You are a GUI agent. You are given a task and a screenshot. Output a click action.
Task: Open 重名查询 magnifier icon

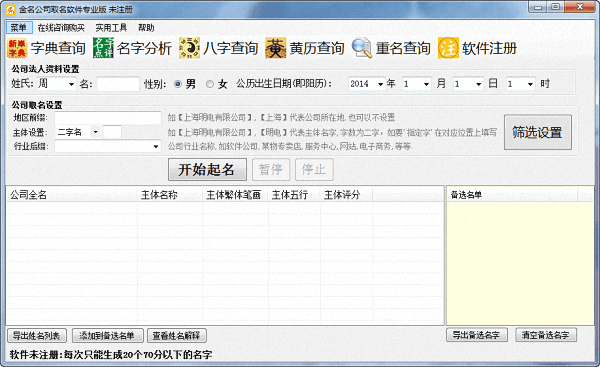click(362, 48)
